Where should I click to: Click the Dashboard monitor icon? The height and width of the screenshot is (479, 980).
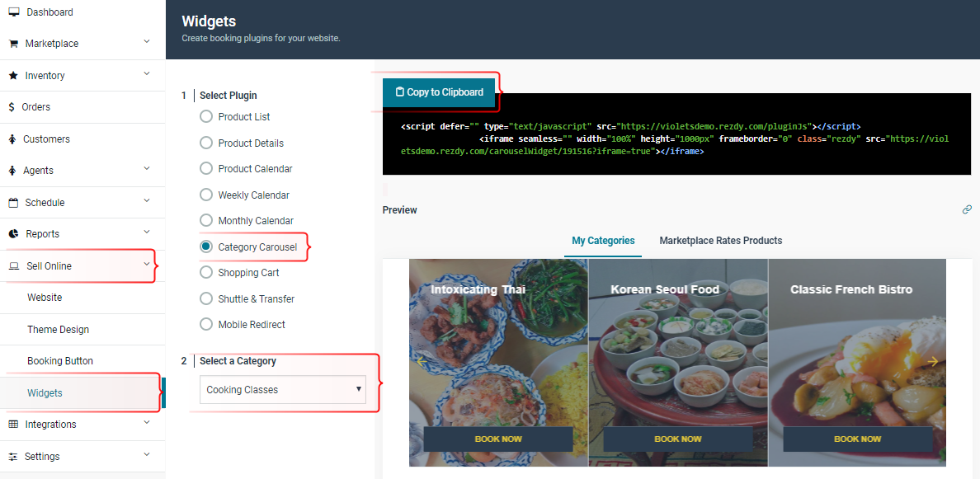tap(14, 12)
